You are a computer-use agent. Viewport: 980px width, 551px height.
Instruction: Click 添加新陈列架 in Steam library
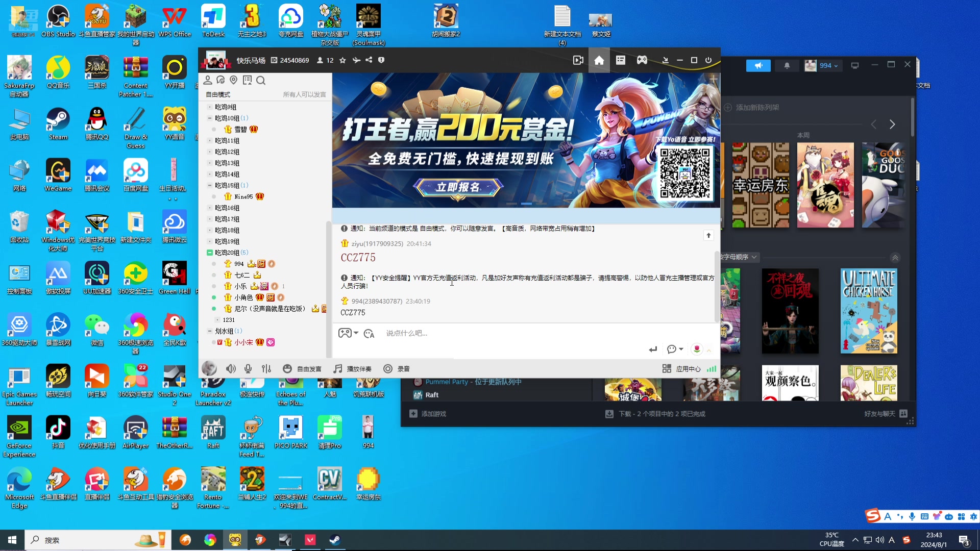click(x=752, y=108)
